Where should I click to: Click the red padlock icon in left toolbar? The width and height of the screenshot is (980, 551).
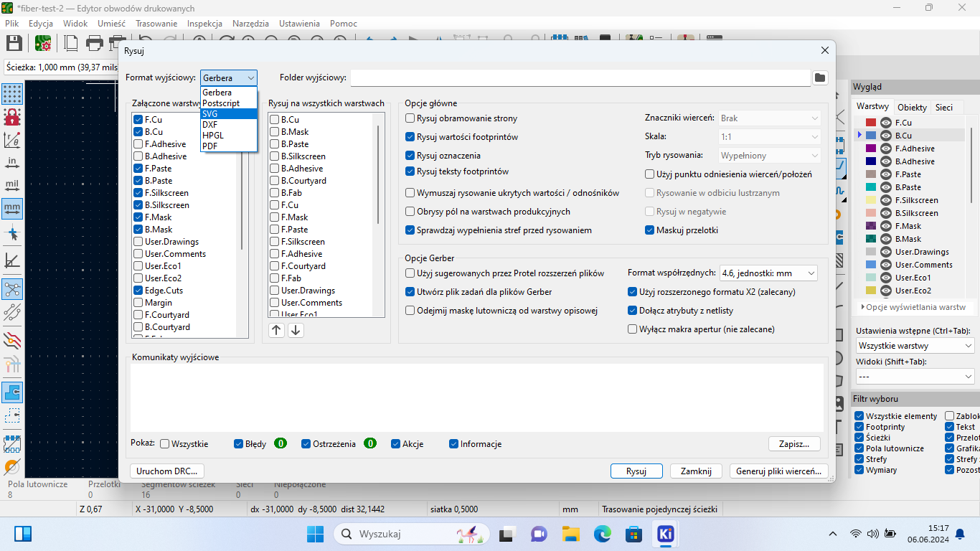tap(12, 116)
